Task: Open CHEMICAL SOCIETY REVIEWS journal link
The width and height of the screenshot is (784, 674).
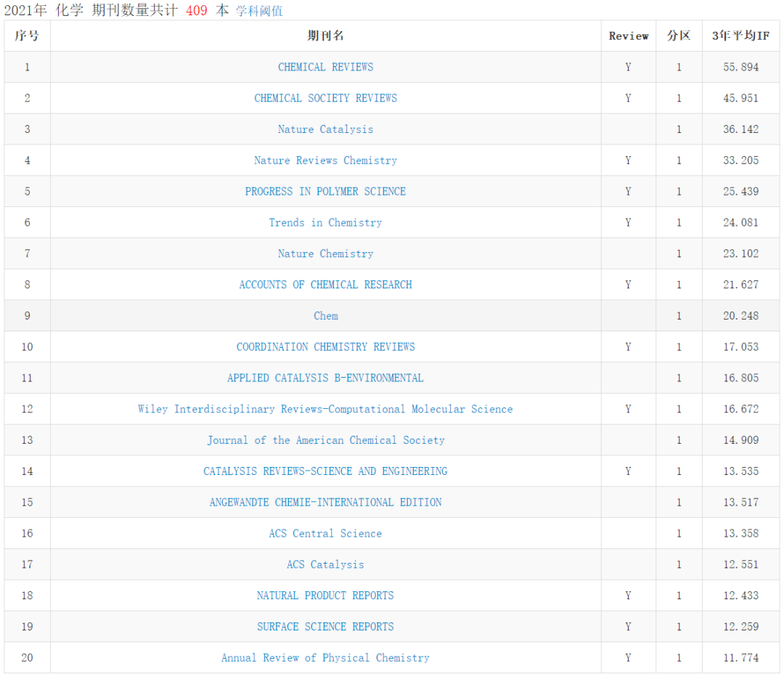Action: tap(325, 98)
